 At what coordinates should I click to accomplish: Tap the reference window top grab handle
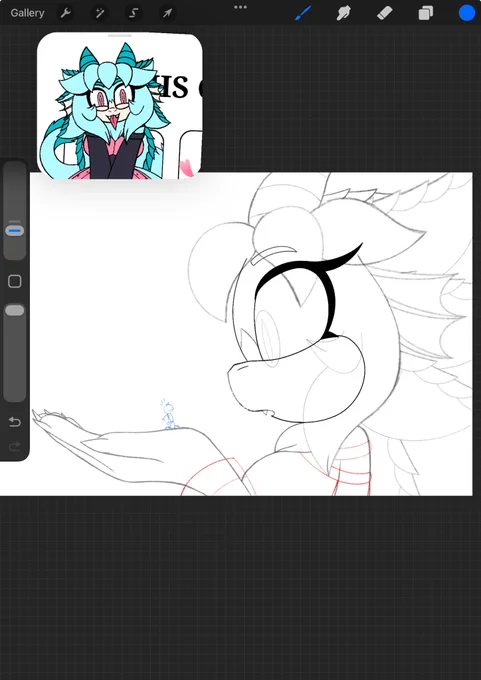(120, 36)
